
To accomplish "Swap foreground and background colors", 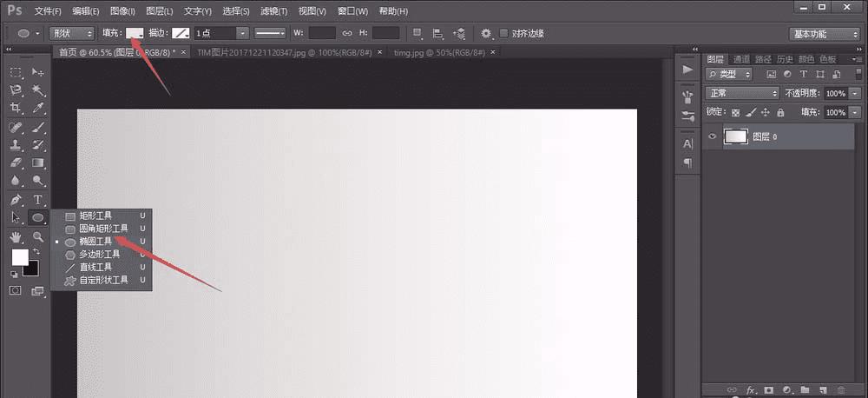I will 37,252.
